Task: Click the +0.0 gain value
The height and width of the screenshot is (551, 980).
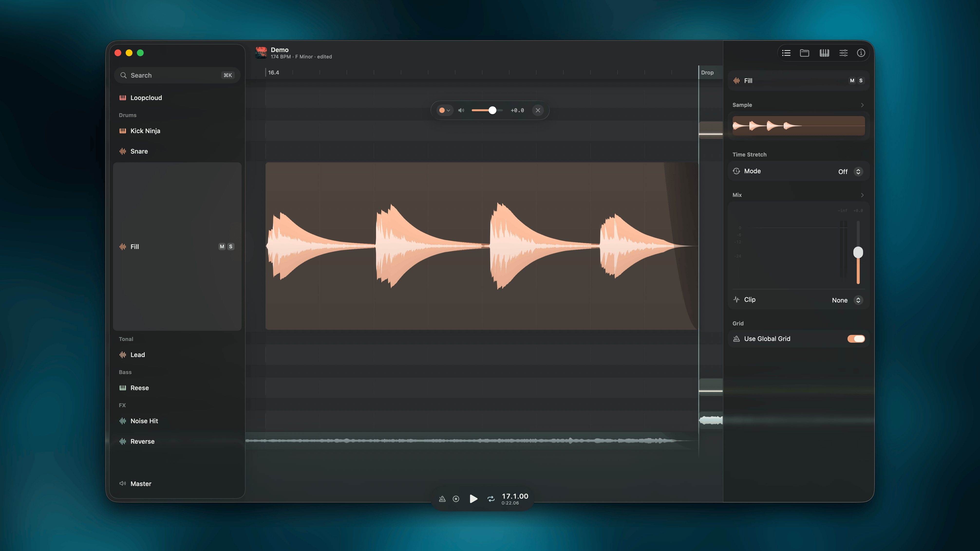Action: [517, 110]
